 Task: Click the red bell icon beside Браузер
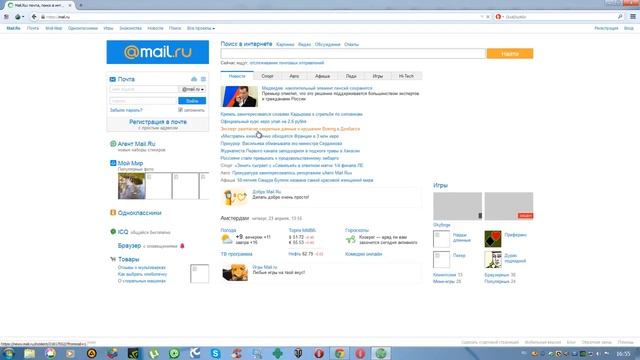click(182, 246)
